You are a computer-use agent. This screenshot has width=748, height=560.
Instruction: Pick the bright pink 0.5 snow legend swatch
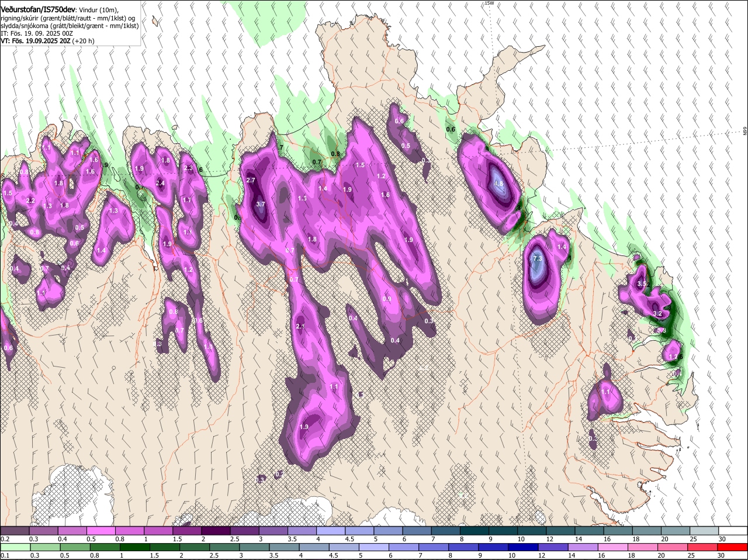[102, 530]
